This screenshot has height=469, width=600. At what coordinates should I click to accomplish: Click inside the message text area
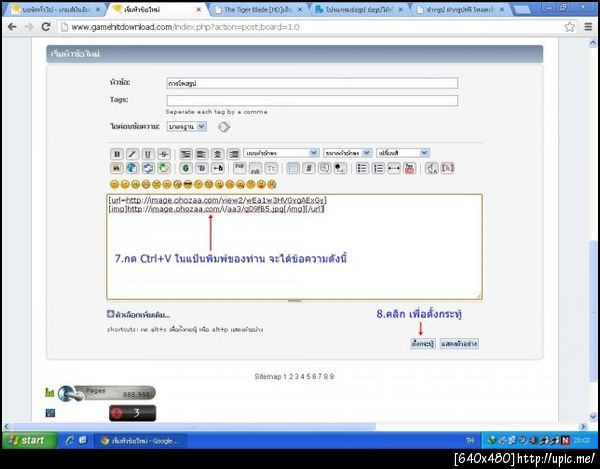[294, 247]
